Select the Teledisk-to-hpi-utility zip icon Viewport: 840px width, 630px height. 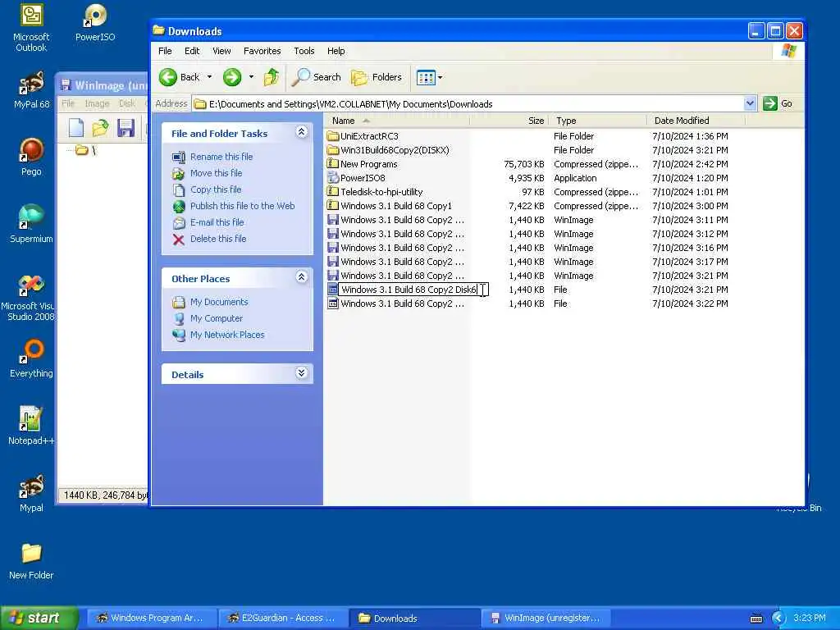pos(333,191)
